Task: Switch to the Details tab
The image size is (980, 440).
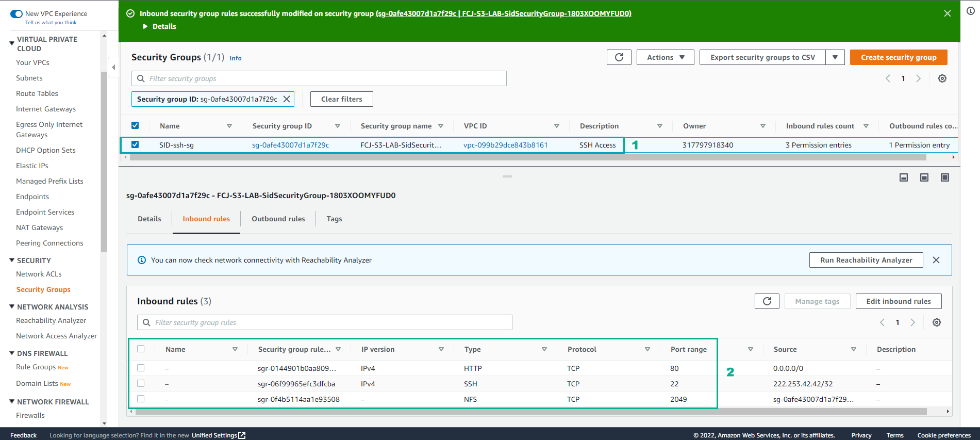Action: [150, 219]
